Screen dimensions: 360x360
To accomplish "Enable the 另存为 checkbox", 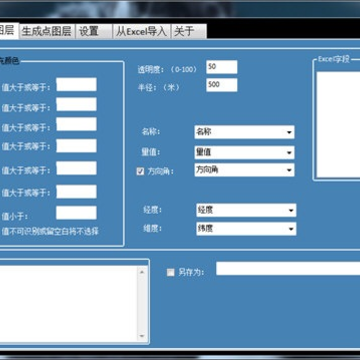I will click(x=170, y=272).
